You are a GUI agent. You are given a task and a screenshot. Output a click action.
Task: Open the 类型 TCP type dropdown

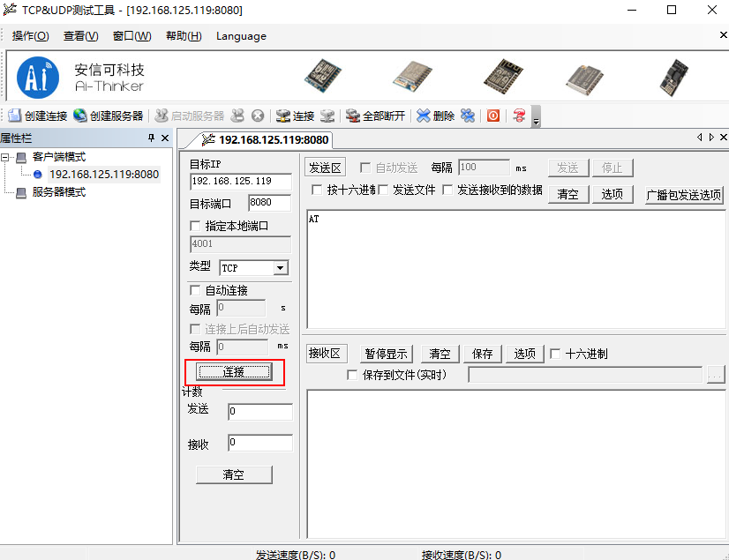[279, 268]
